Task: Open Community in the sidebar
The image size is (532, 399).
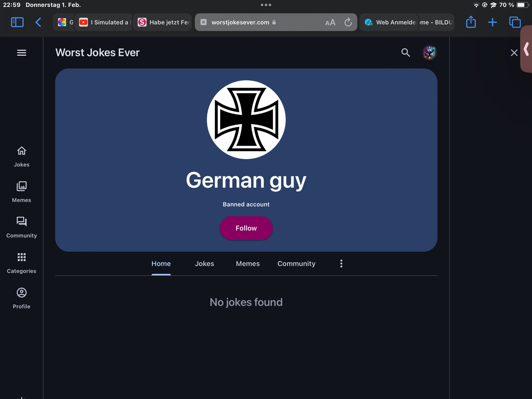Action: click(22, 227)
